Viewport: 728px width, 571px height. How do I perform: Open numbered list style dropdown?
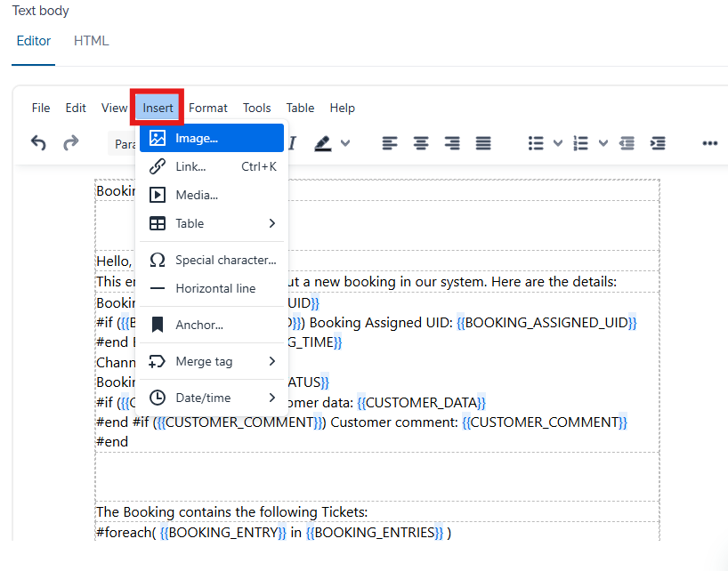tap(603, 143)
